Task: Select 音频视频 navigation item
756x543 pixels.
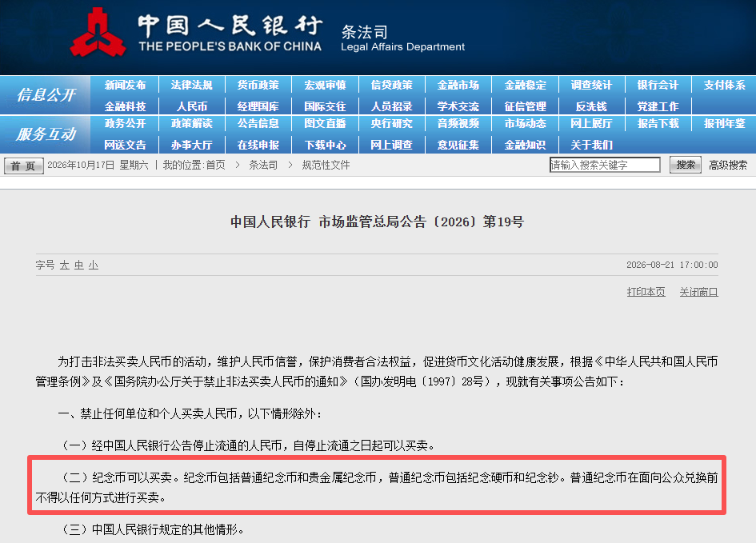Action: tap(458, 123)
